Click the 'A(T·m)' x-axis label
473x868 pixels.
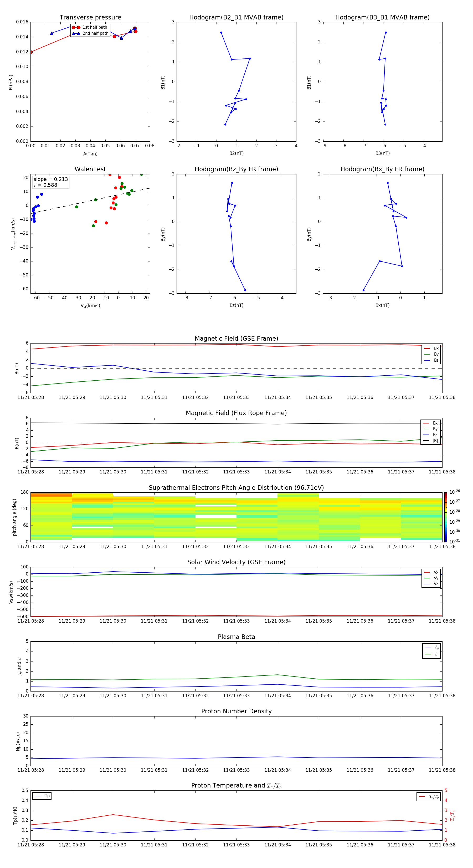click(90, 154)
